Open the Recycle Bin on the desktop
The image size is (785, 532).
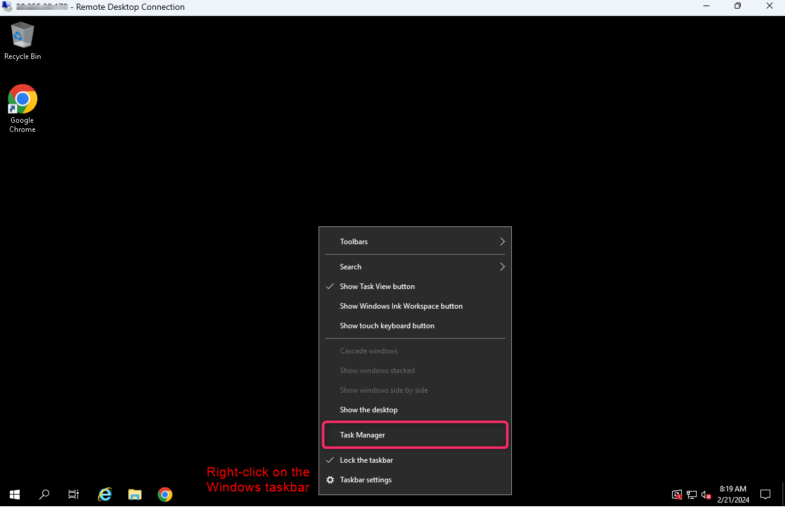tap(22, 34)
